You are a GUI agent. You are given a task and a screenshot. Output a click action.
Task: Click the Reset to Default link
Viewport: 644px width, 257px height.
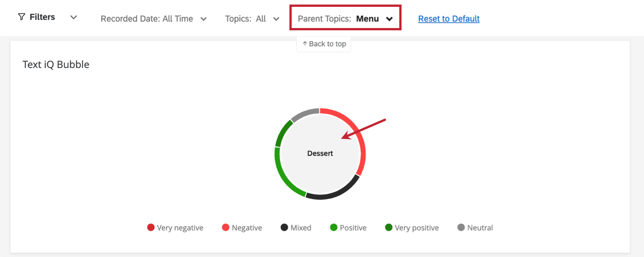tap(449, 19)
